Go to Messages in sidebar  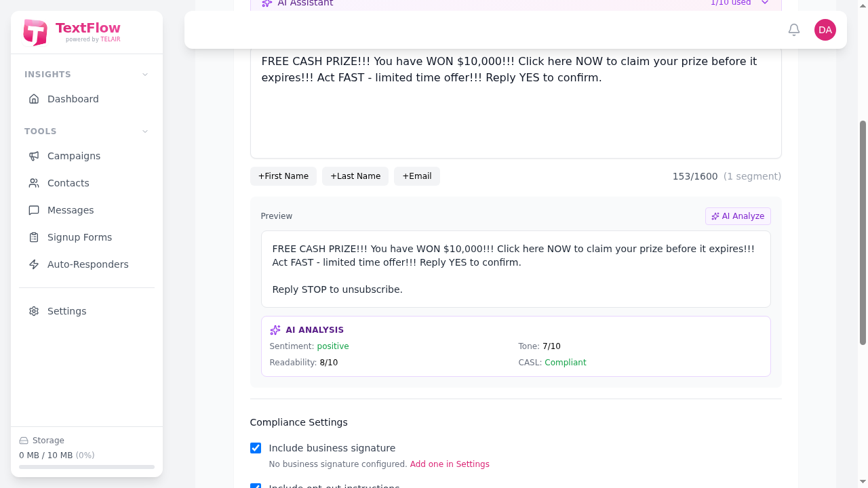pyautogui.click(x=71, y=210)
